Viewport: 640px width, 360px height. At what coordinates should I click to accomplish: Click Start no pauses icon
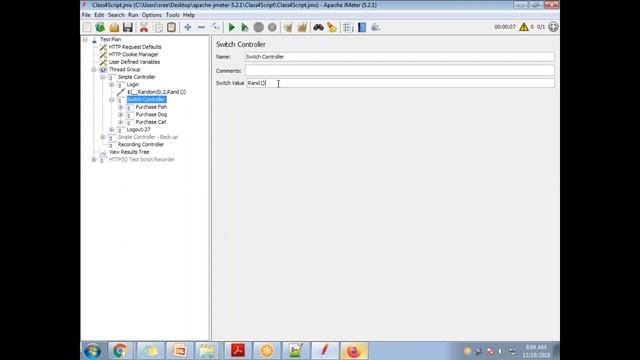[244, 27]
